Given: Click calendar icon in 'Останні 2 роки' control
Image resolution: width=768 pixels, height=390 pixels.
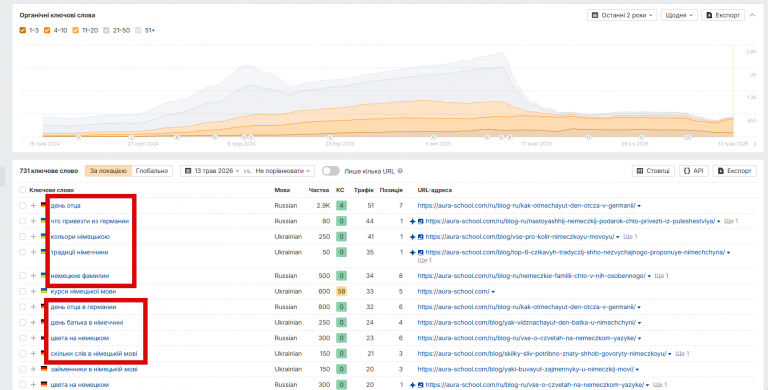Looking at the screenshot, I should 595,15.
